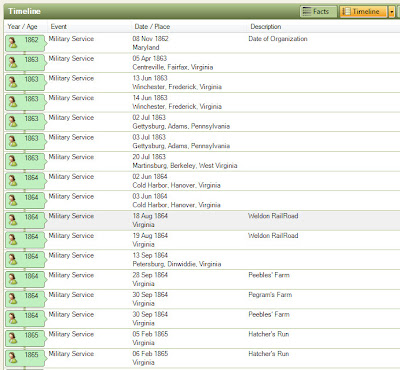Select the Pegram's Farm description
This screenshot has height=370, width=400.
[x=270, y=295]
